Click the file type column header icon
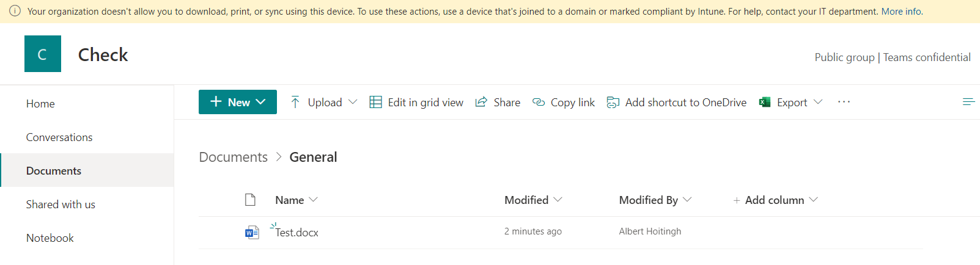The height and width of the screenshot is (265, 980). point(250,200)
